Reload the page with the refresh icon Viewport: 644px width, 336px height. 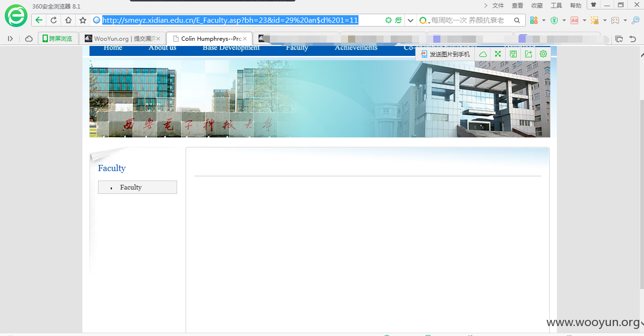[54, 20]
